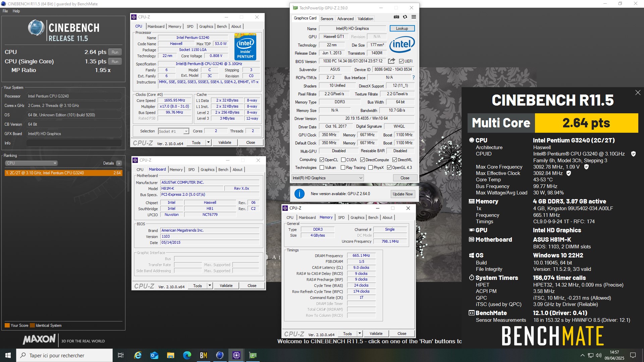Click the BIOS version share/export icon
This screenshot has height=362, width=644.
click(x=391, y=61)
